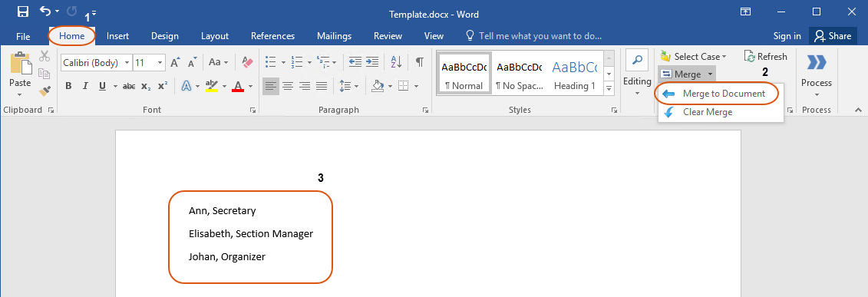Clear all formatting with the eraser icon
868x297 pixels.
pos(247,62)
